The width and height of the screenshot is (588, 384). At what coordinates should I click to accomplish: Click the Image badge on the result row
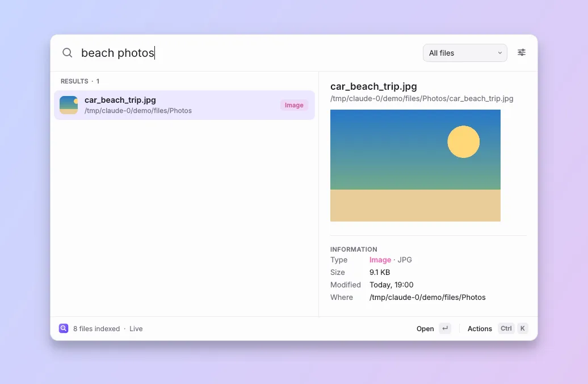[294, 105]
